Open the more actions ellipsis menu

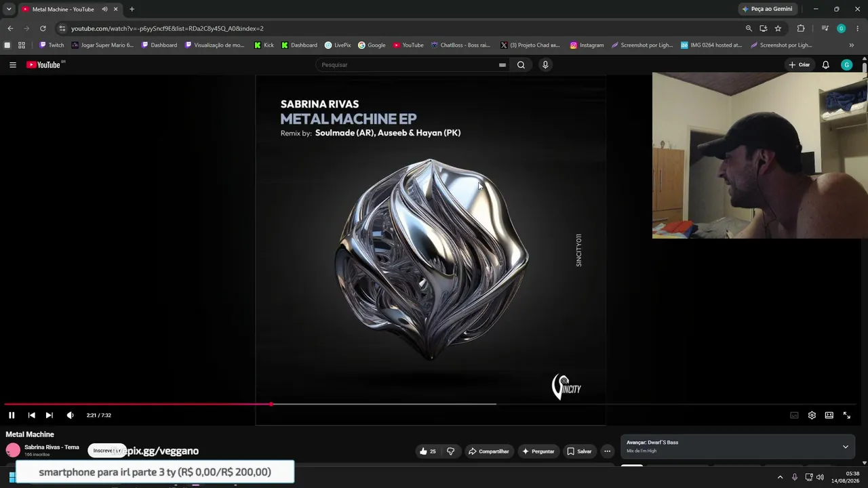[x=607, y=451]
